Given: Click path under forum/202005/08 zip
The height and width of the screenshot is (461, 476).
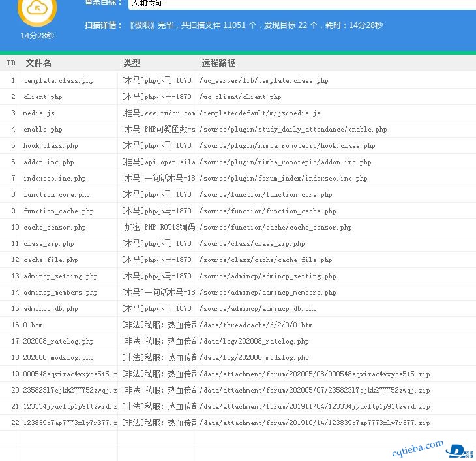Looking at the screenshot, I should (315, 374).
